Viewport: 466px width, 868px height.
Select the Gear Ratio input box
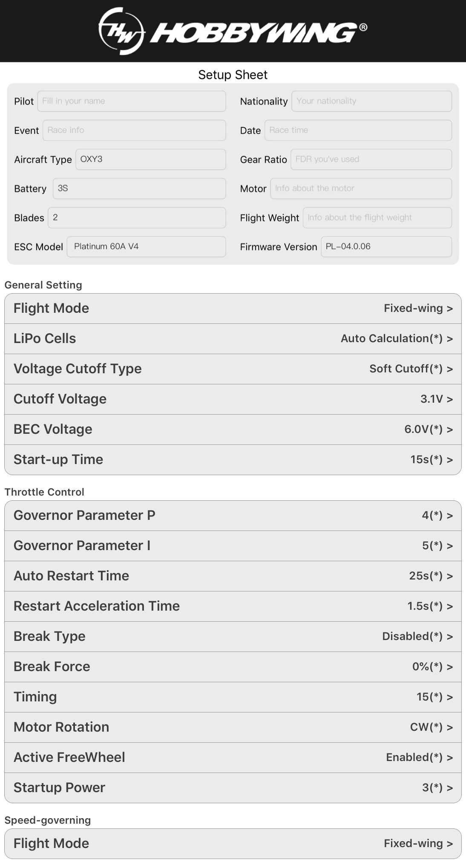tap(371, 159)
